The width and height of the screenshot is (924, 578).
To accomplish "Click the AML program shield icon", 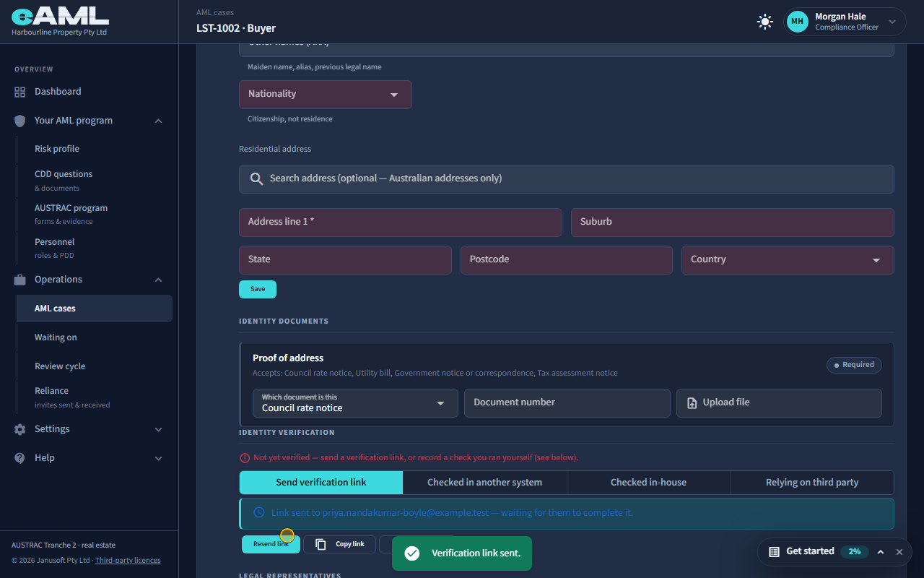I will pos(20,121).
